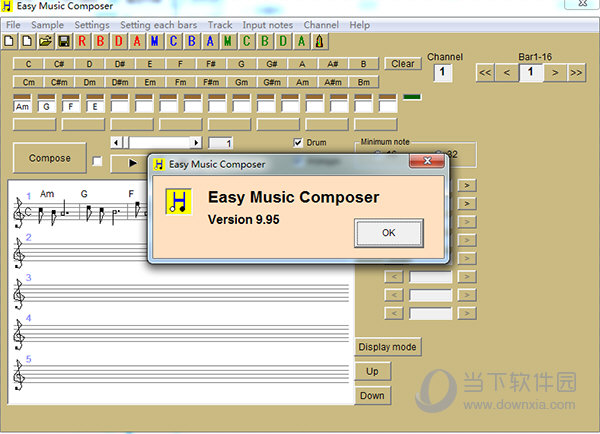Open the metronome tool icon
600x434 pixels.
click(320, 41)
